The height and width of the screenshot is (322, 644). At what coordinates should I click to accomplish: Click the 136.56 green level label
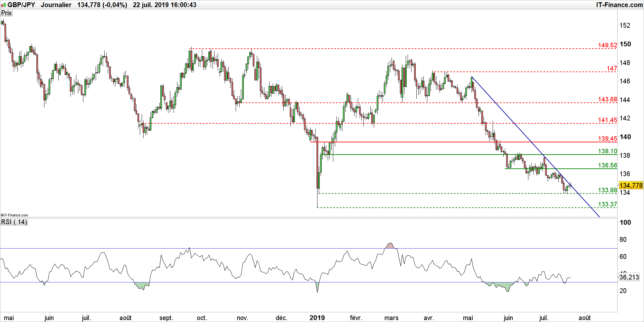click(608, 166)
